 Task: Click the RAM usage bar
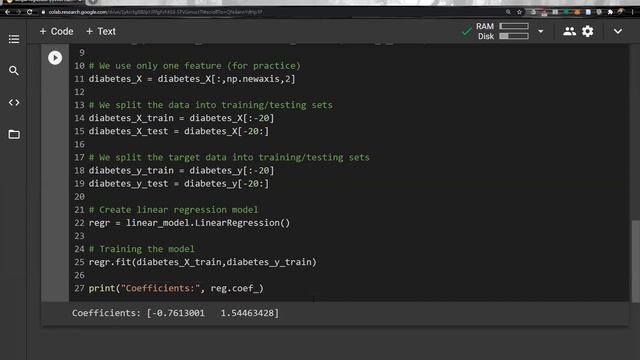(514, 26)
